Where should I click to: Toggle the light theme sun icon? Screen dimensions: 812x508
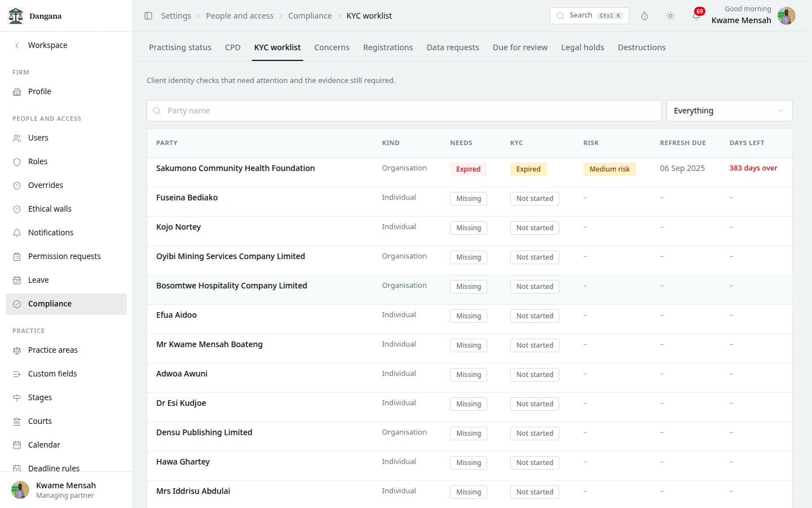[x=670, y=16]
